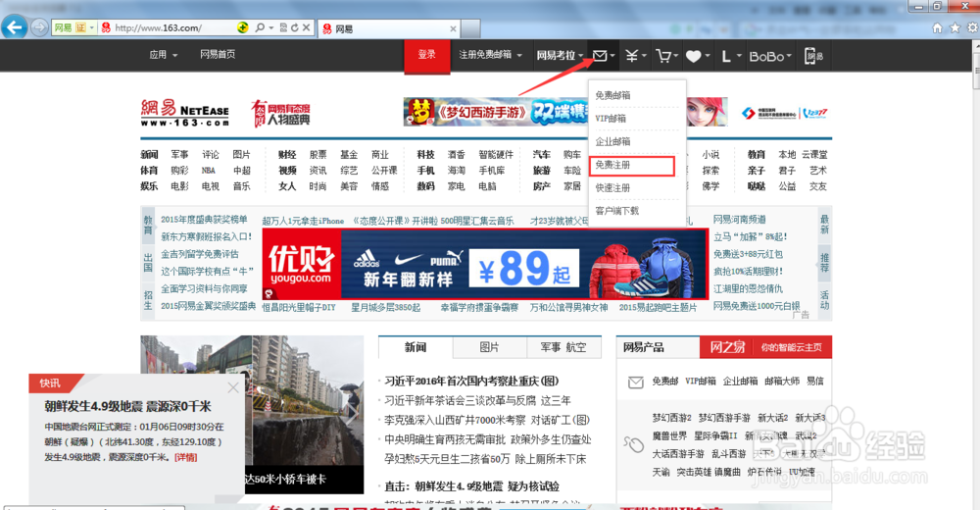Screen dimensions: 980x510
Task: Click the browser forward arrow button
Action: pos(39,27)
